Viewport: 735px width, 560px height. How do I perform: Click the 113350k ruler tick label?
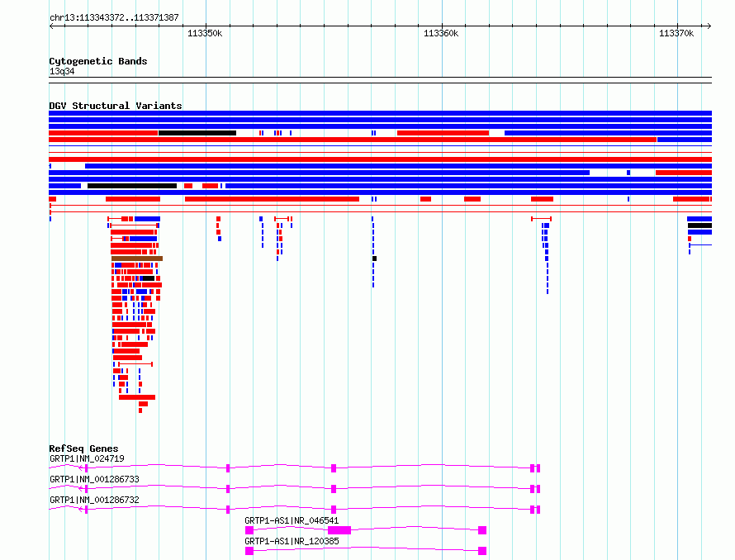(x=205, y=33)
